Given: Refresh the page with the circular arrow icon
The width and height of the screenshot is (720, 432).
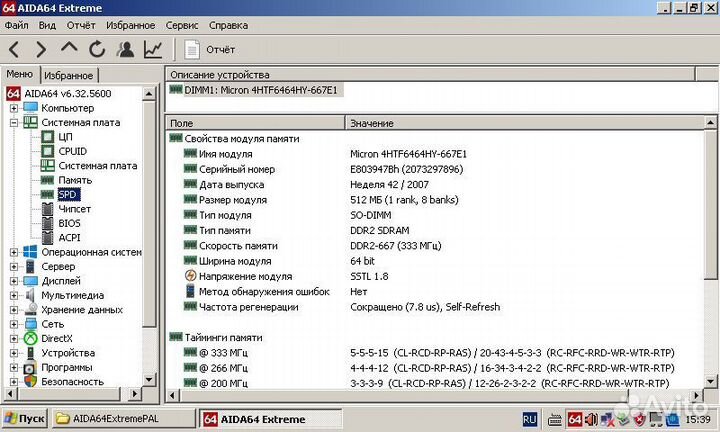Looking at the screenshot, I should [x=97, y=49].
